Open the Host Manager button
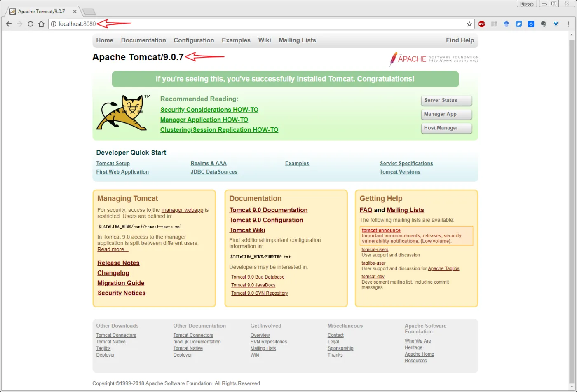This screenshot has height=392, width=577. click(446, 128)
